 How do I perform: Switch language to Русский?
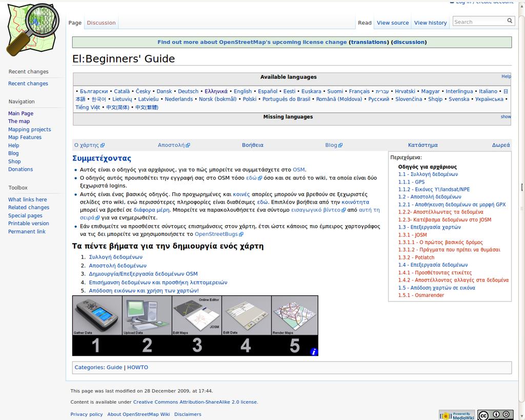(x=379, y=99)
